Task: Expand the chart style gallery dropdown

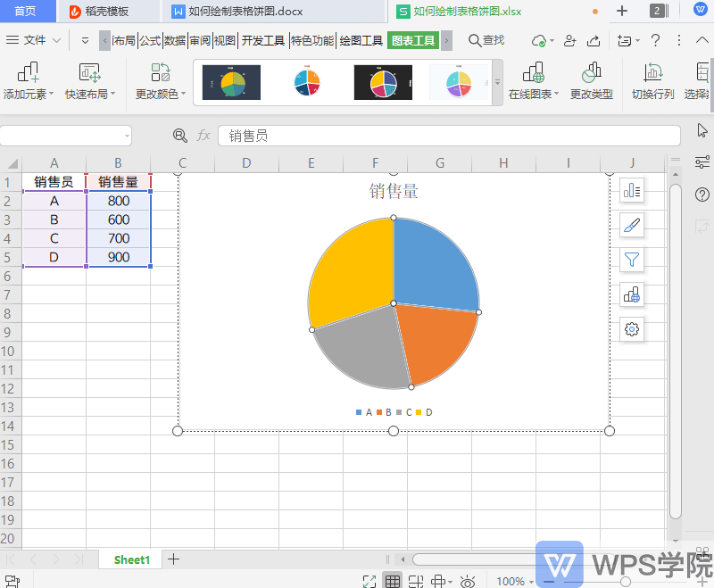Action: tap(497, 83)
